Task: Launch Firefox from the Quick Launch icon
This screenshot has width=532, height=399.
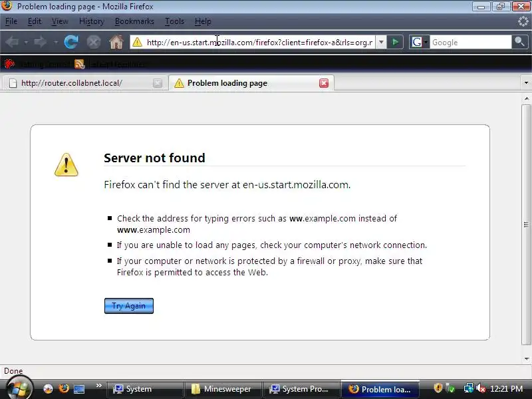Action: tap(63, 388)
